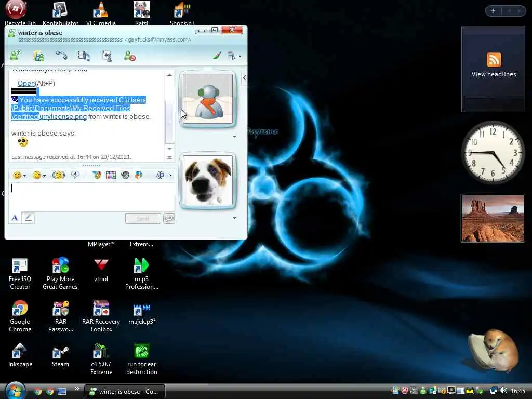Click in the message input box
This screenshot has width=532, height=399.
tap(91, 197)
